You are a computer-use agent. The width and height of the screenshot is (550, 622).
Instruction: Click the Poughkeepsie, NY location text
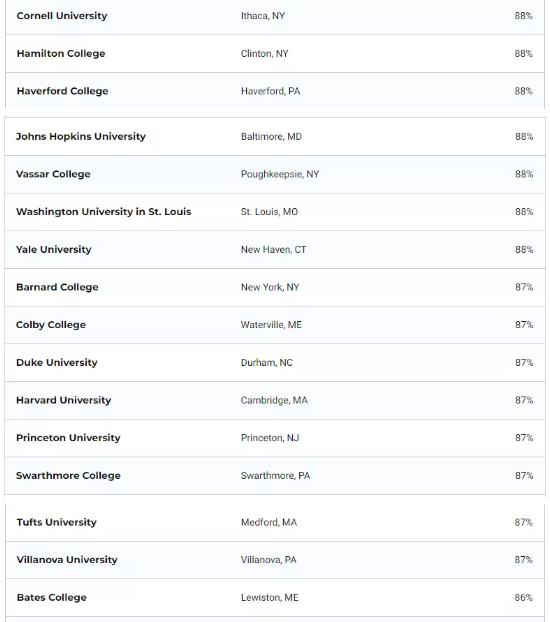tap(280, 174)
